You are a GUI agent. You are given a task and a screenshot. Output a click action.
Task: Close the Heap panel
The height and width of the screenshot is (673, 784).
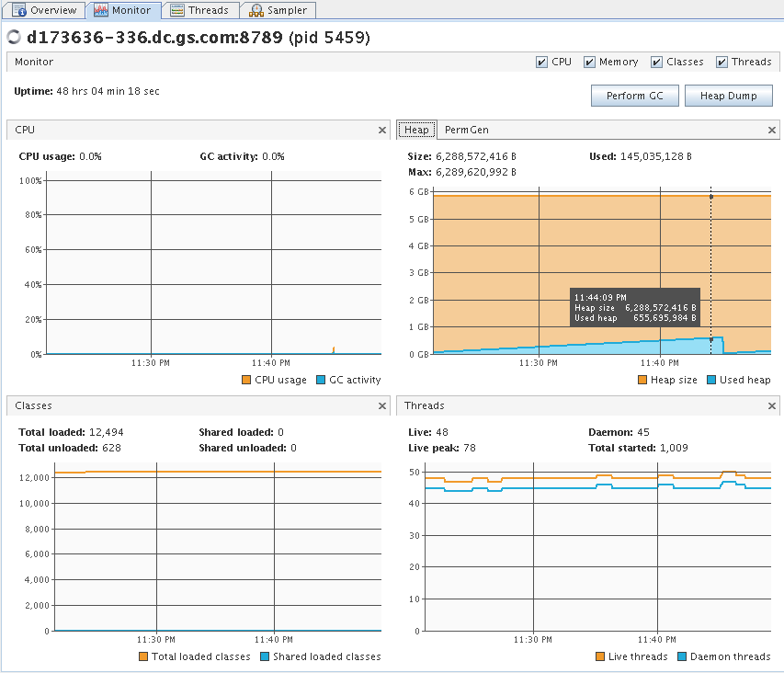coord(772,131)
